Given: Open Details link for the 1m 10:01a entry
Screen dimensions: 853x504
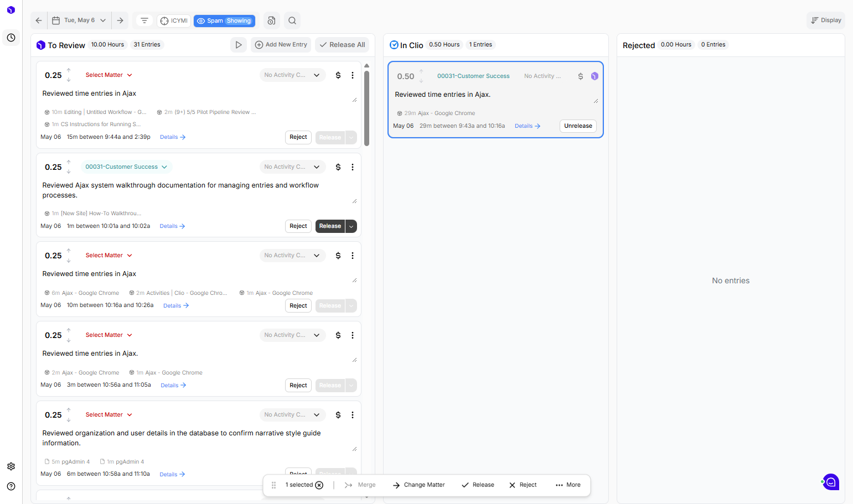Looking at the screenshot, I should [x=173, y=226].
